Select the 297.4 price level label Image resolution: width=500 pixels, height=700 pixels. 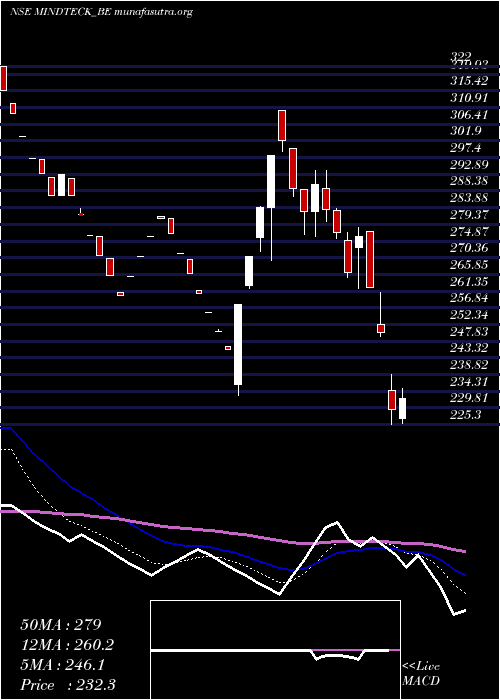(x=466, y=148)
